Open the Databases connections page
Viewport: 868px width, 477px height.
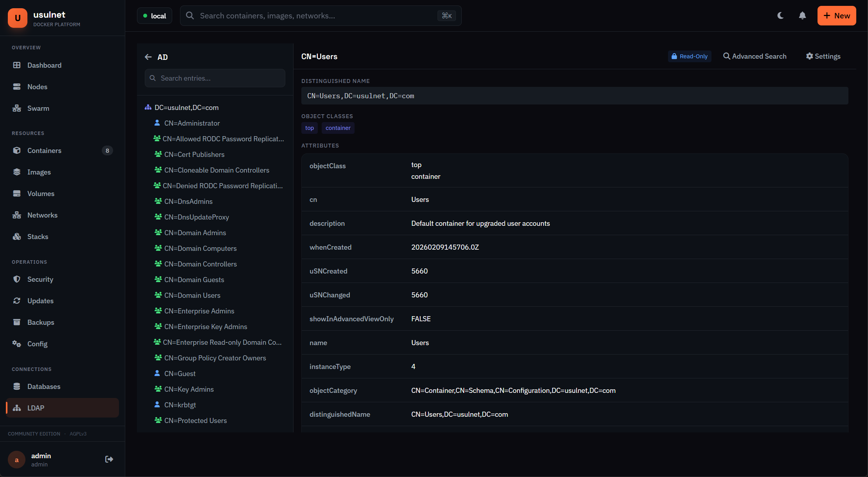44,386
